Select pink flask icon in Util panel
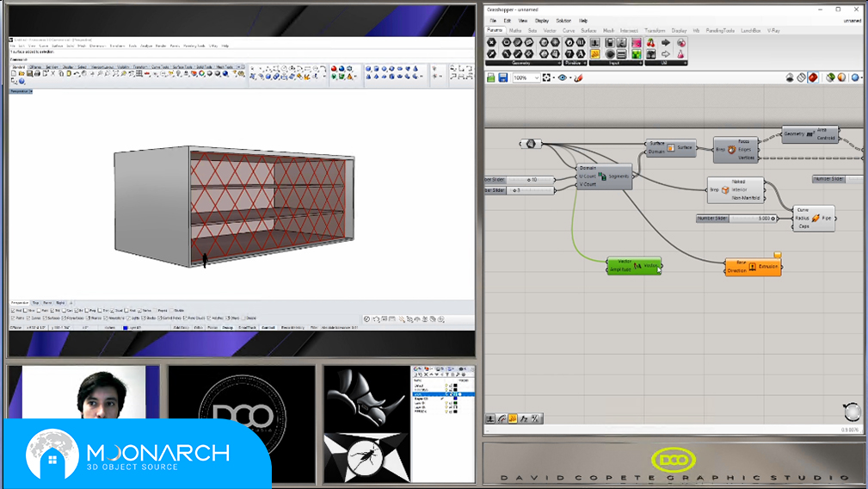Image resolution: width=868 pixels, height=489 pixels. (680, 54)
